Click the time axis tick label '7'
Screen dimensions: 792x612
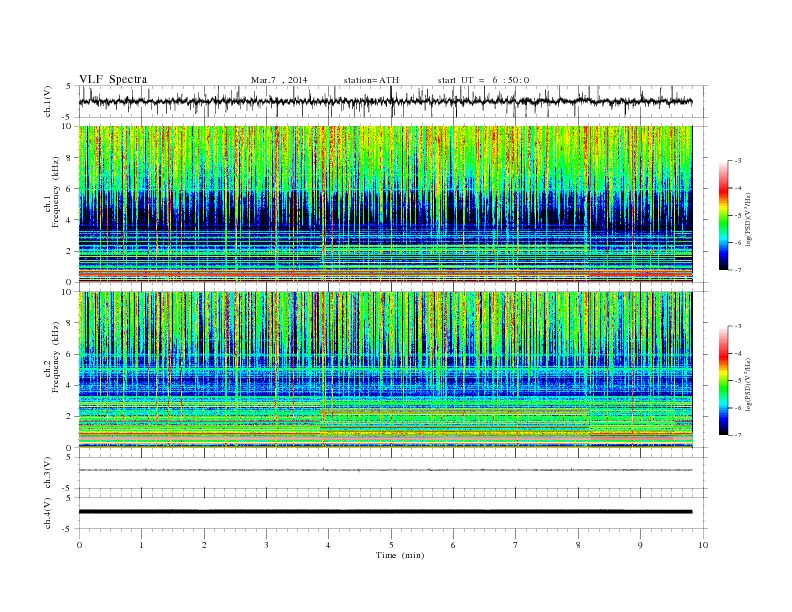tap(515, 545)
